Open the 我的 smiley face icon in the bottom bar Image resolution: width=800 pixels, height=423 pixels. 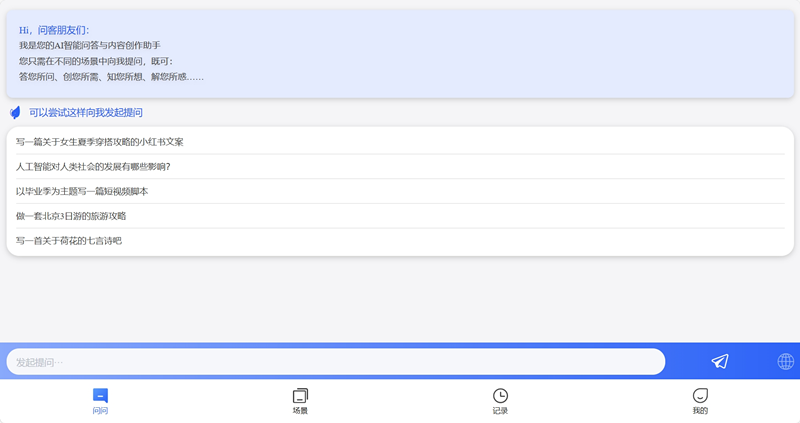pos(700,395)
